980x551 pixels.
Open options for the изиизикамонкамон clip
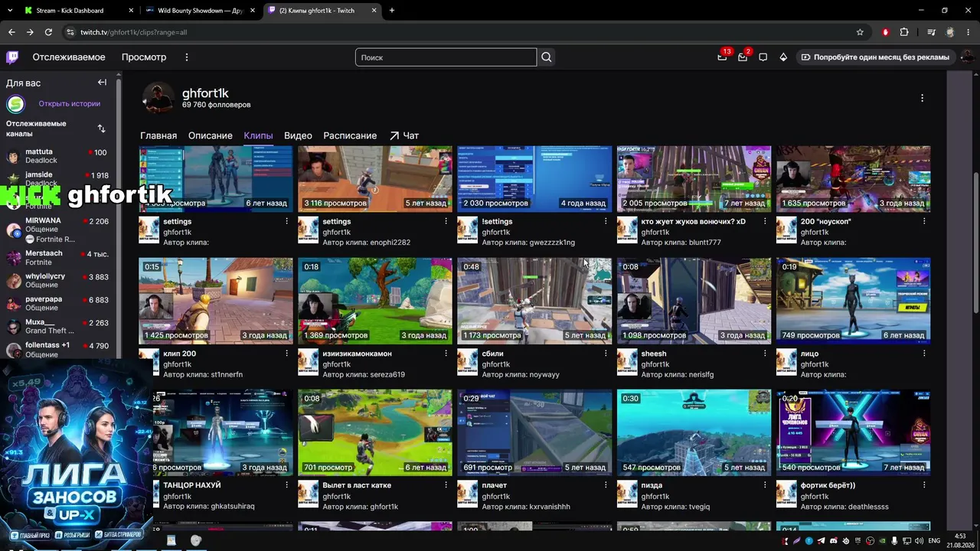446,354
